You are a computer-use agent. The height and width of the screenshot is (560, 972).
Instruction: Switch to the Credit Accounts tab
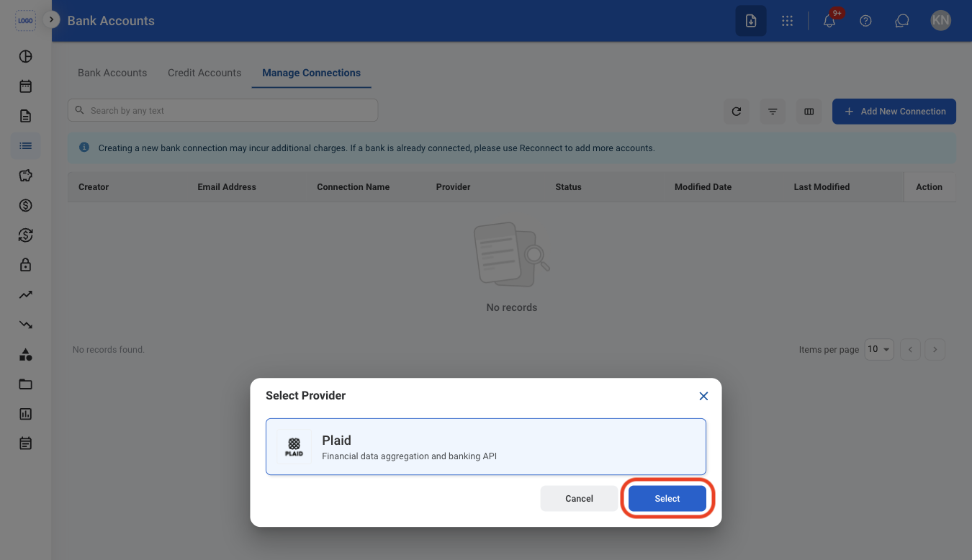(x=204, y=73)
